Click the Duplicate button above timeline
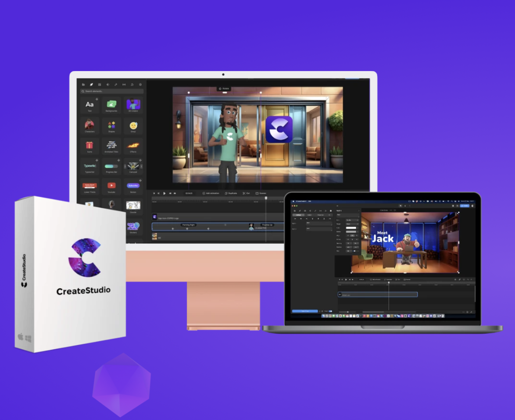Screen dimensions: 515x420 (x=231, y=193)
